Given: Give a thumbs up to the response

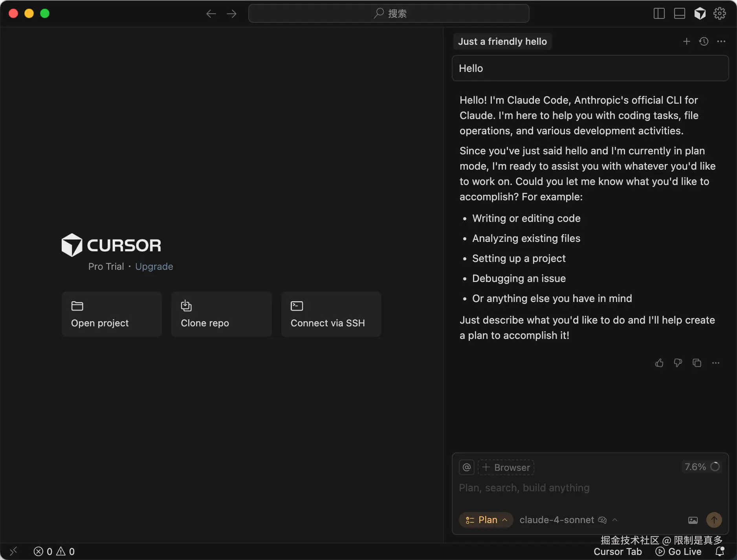Looking at the screenshot, I should [659, 363].
